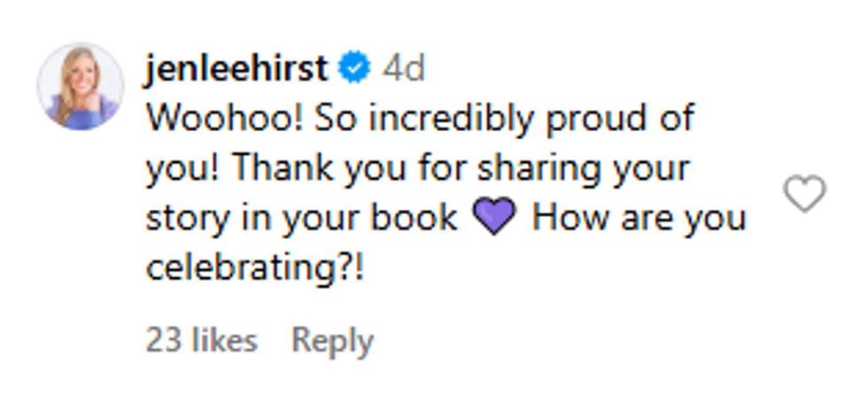868x395 pixels.
Task: Like the comment with the heart icon
Action: click(x=805, y=194)
